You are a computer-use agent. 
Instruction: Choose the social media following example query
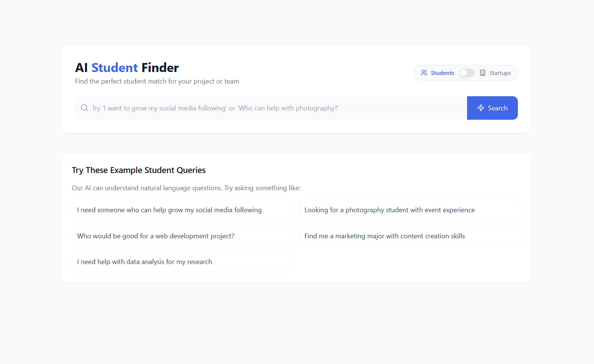click(x=183, y=210)
